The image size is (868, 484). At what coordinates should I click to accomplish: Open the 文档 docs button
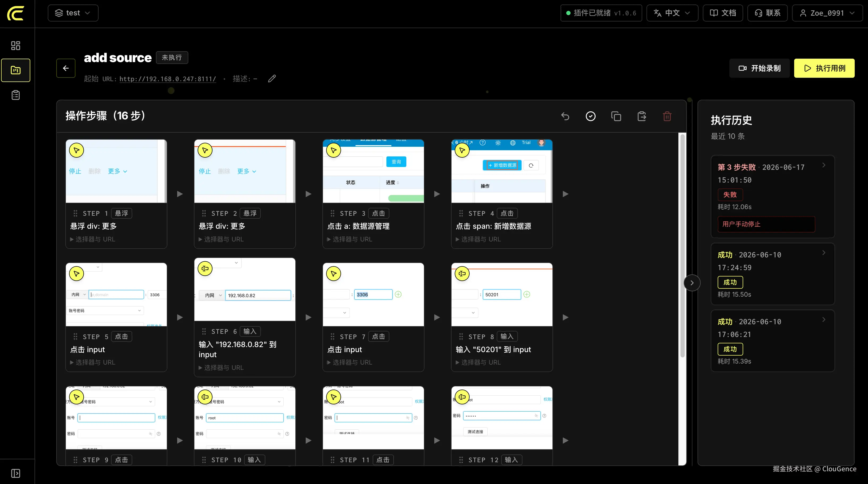tap(722, 13)
